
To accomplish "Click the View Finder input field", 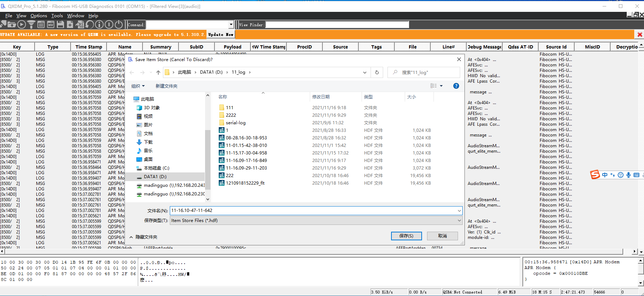I will click(x=337, y=25).
